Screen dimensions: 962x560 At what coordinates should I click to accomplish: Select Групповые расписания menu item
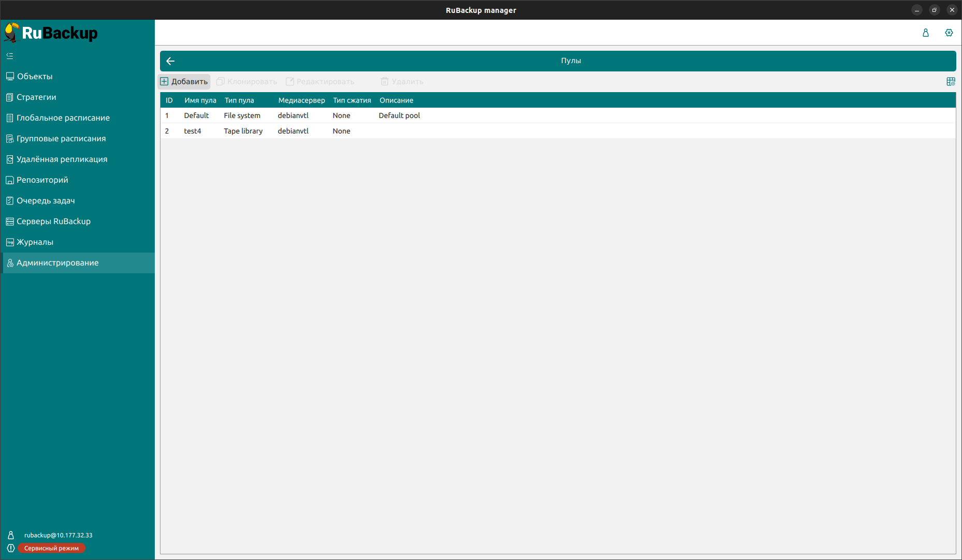[x=61, y=139]
